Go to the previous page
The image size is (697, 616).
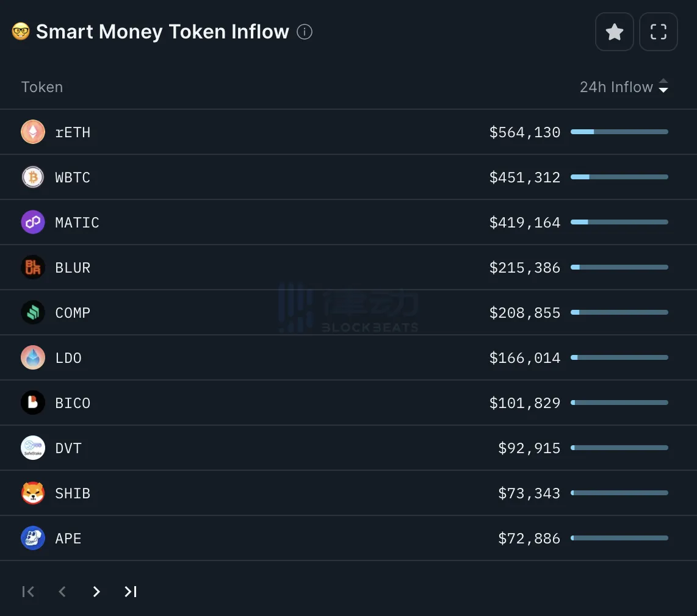point(62,592)
